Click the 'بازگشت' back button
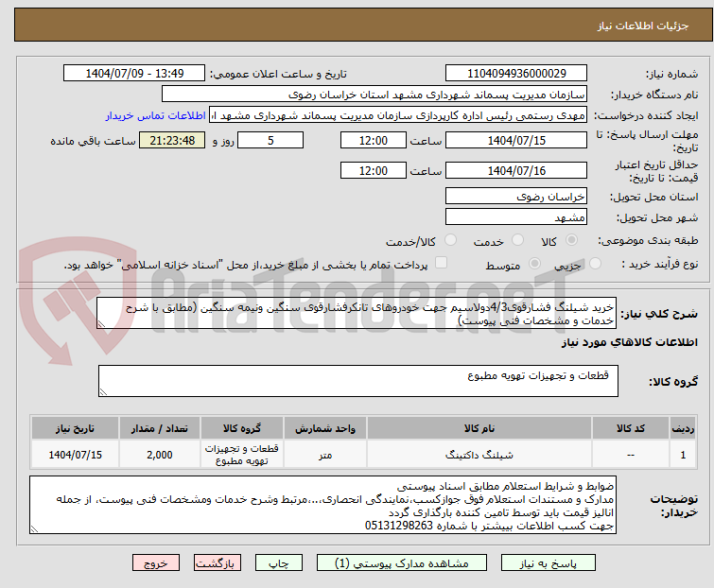Image resolution: width=714 pixels, height=588 pixels. click(218, 563)
